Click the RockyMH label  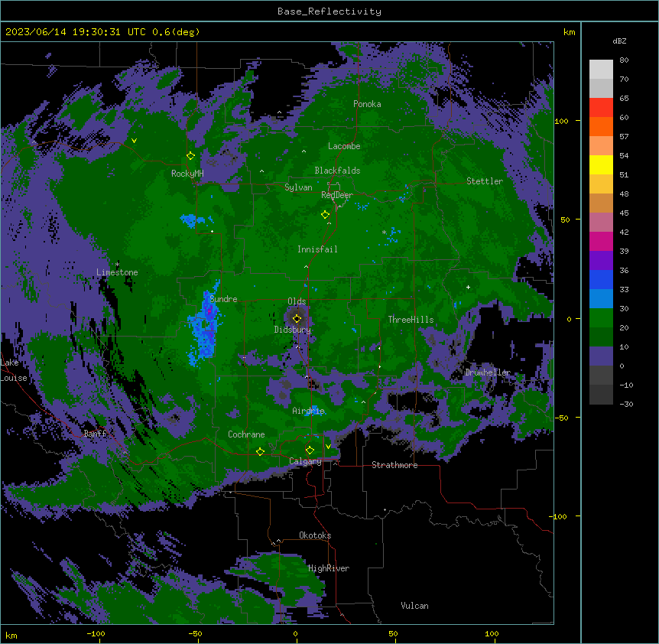(x=187, y=174)
